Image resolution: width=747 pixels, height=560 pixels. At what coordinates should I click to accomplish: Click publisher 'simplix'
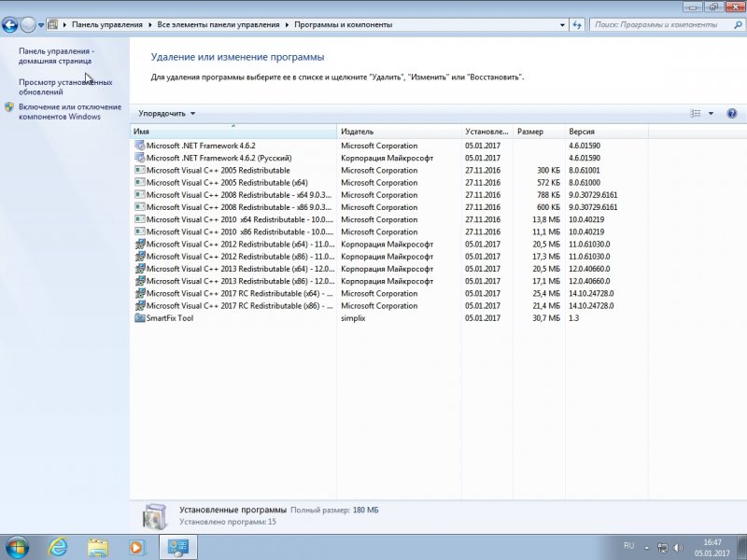coord(353,318)
